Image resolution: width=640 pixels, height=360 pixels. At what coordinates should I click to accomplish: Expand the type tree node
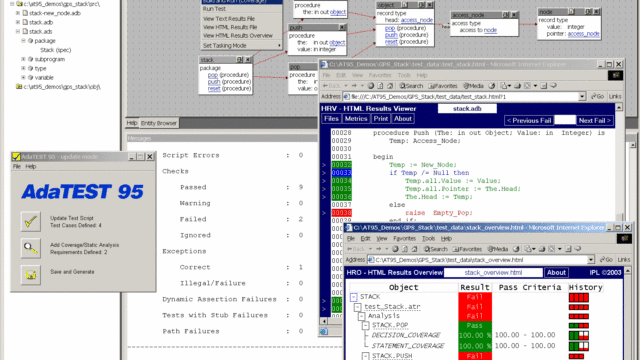click(23, 68)
